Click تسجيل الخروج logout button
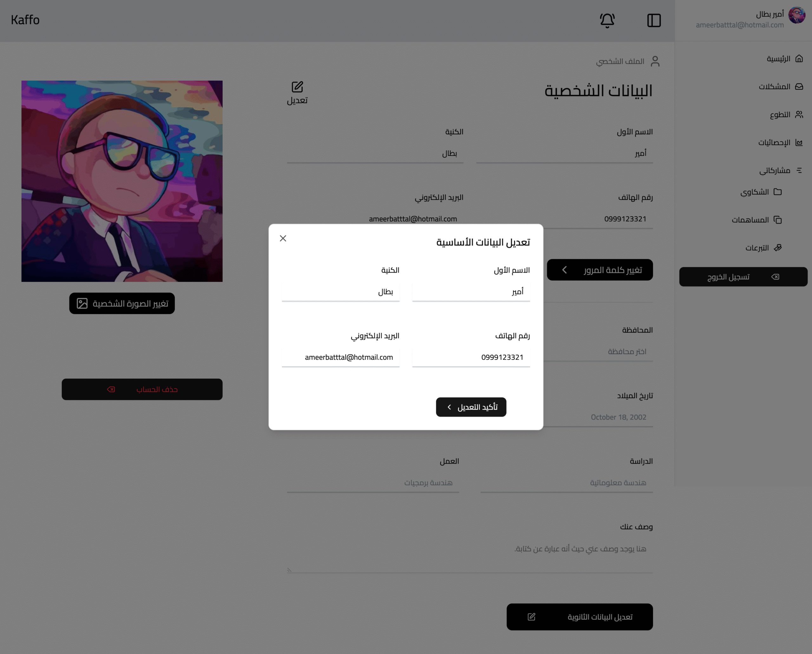 (x=743, y=277)
